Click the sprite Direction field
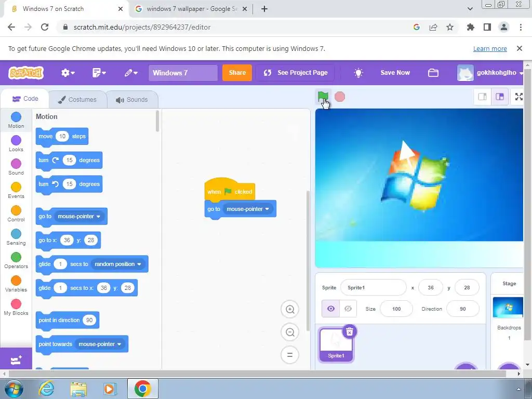The height and width of the screenshot is (399, 532). (463, 309)
